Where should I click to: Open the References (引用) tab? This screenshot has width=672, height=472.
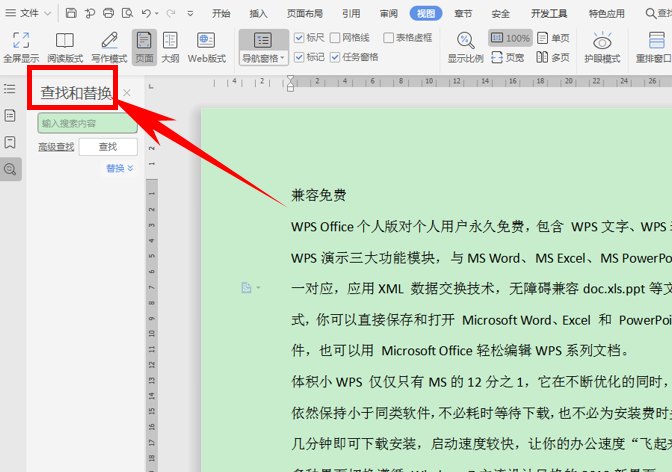[351, 14]
